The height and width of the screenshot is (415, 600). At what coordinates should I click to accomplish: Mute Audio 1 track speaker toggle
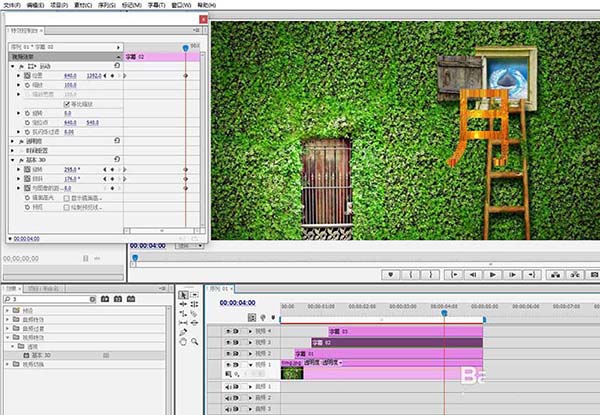pyautogui.click(x=228, y=387)
